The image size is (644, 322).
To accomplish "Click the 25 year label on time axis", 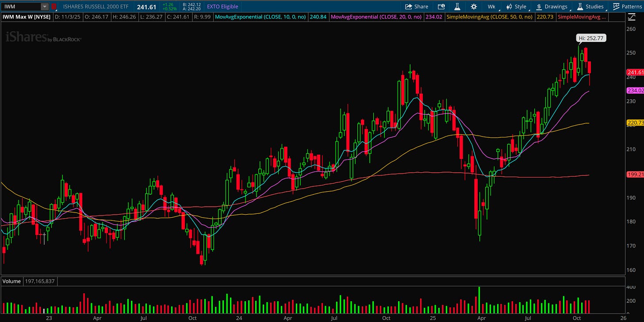I will point(433,318).
